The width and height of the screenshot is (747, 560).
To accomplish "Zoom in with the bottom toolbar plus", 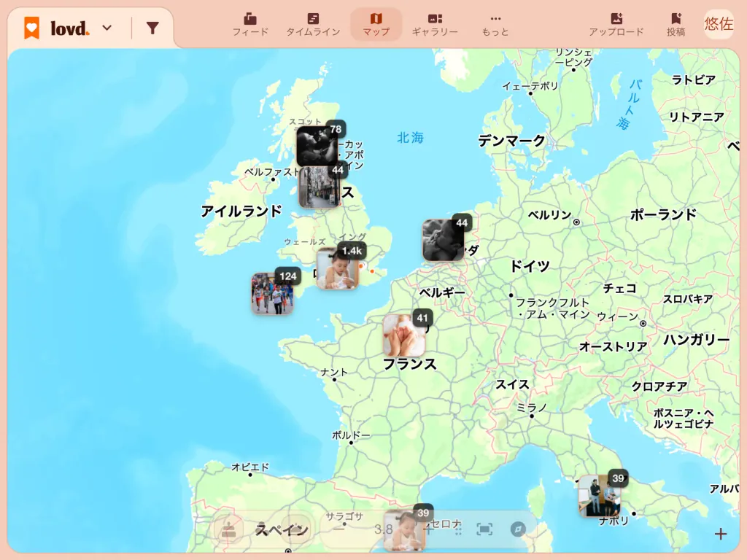I will 429,529.
